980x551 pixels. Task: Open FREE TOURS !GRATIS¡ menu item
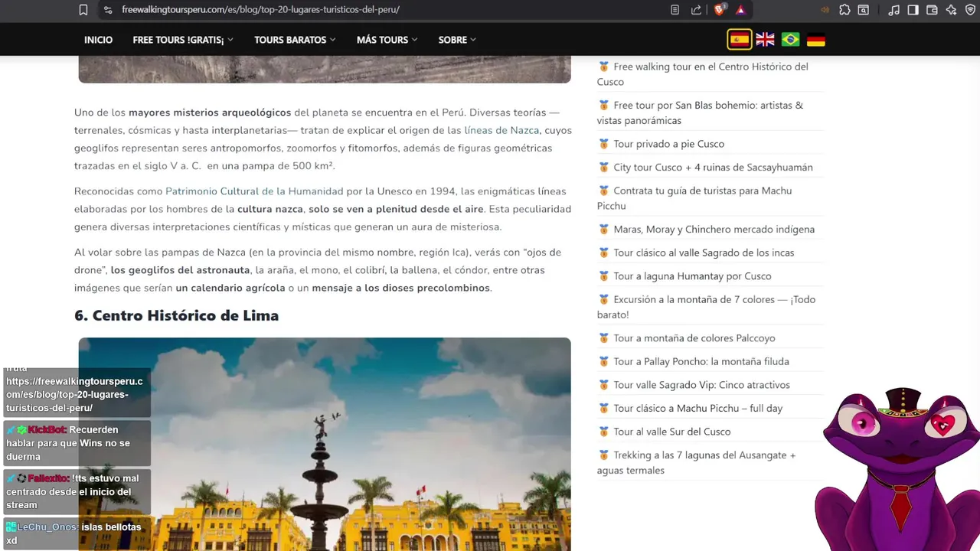tap(178, 40)
